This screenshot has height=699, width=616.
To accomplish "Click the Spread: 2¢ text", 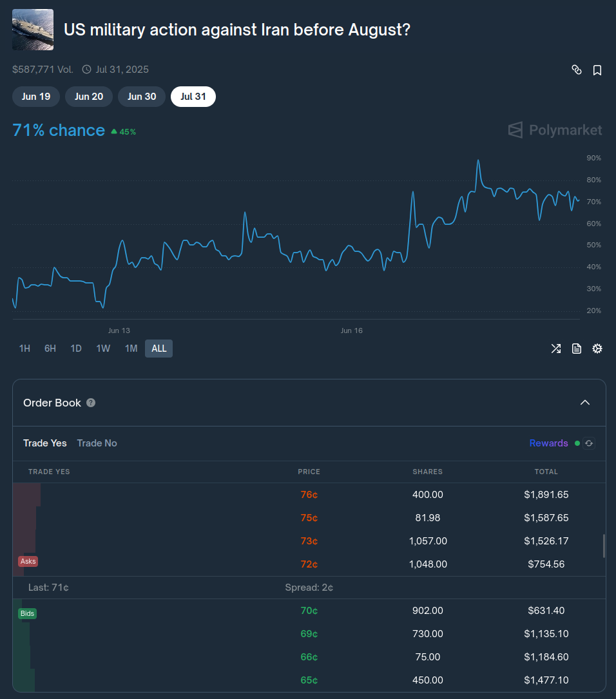I will coord(309,588).
